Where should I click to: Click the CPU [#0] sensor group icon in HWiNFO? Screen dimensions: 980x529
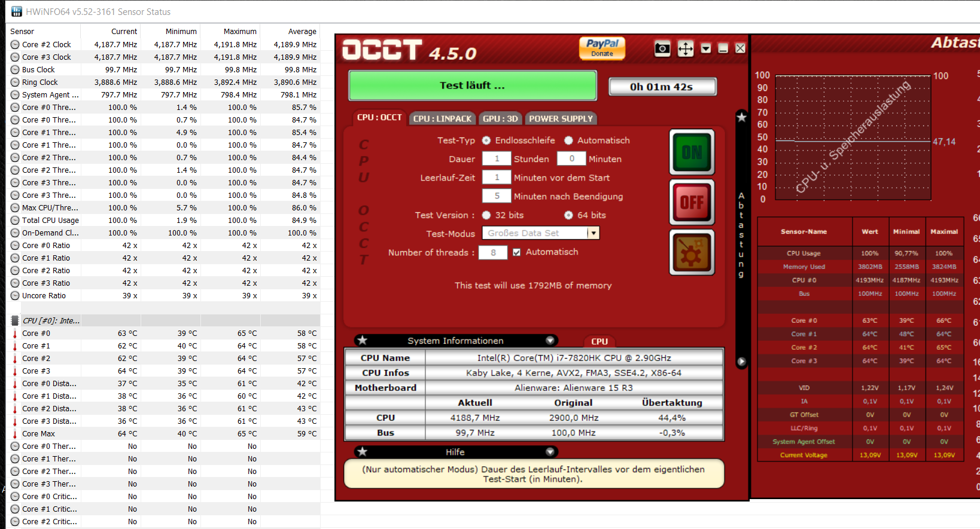tap(15, 320)
